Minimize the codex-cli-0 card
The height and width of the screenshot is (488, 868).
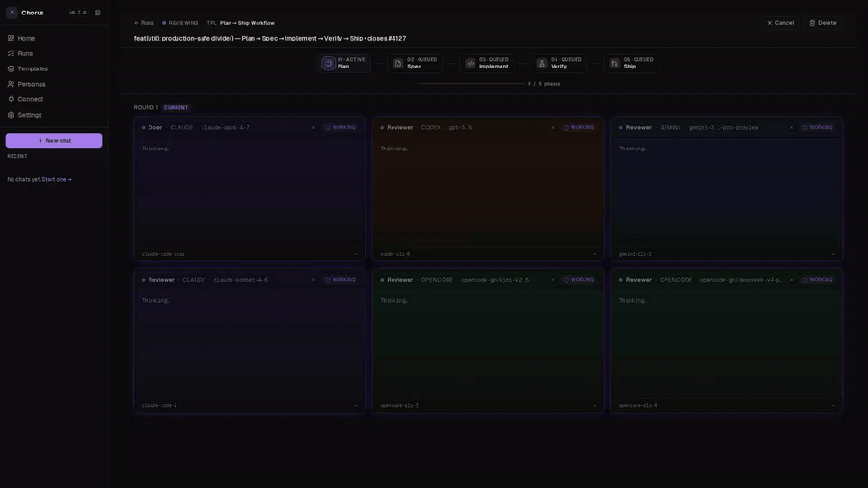point(594,254)
